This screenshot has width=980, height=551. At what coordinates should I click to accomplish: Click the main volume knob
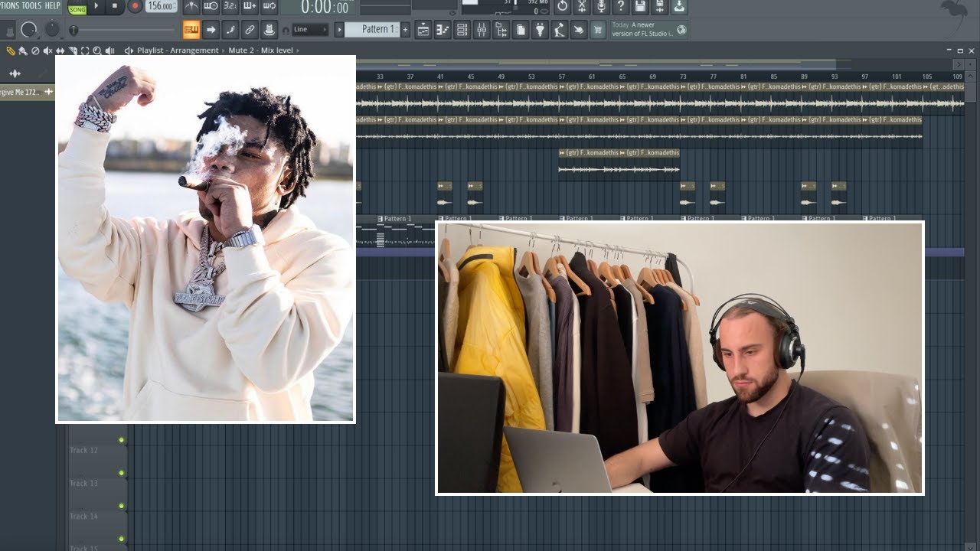point(28,30)
